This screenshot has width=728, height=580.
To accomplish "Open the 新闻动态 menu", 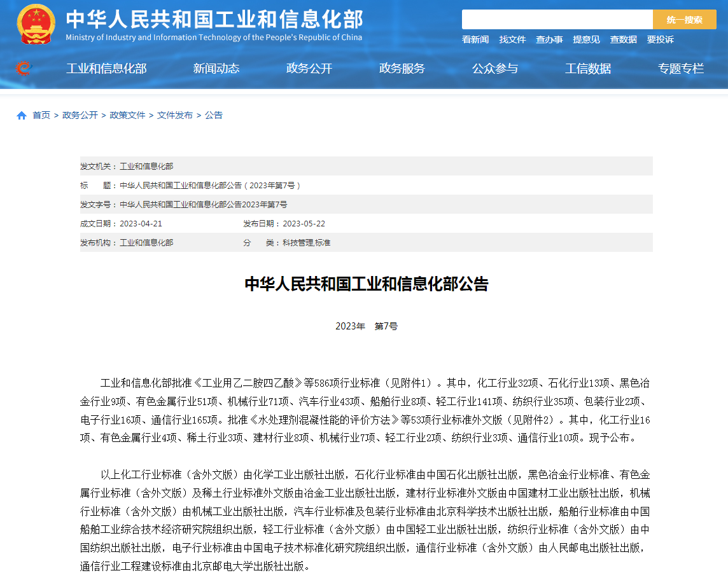I will click(216, 69).
